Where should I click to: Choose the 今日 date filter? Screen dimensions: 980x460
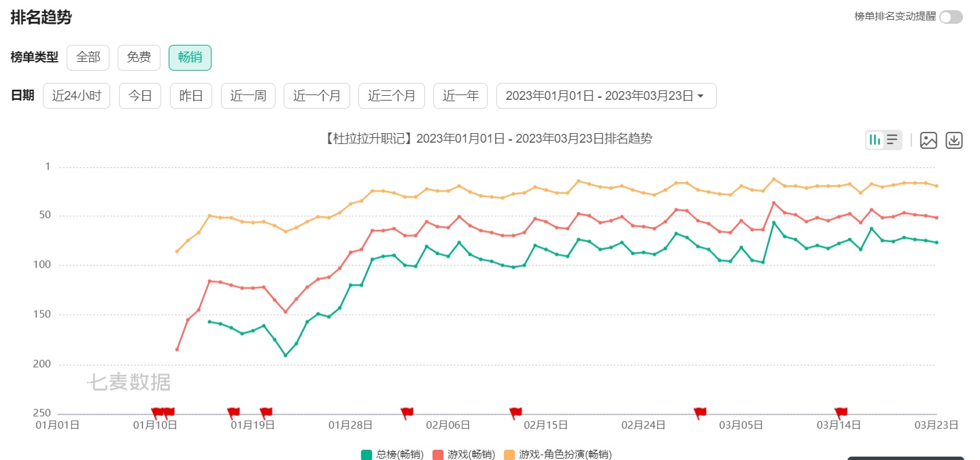point(140,96)
